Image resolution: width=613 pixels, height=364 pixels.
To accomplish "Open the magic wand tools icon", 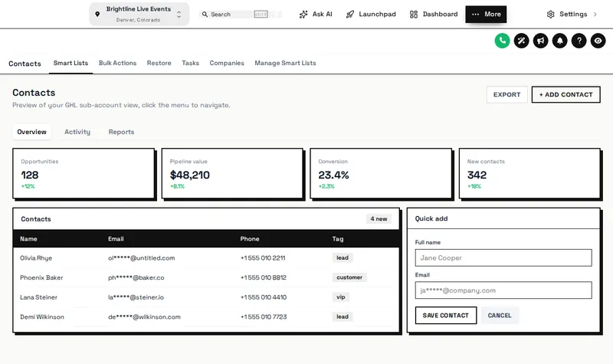I will tap(521, 41).
